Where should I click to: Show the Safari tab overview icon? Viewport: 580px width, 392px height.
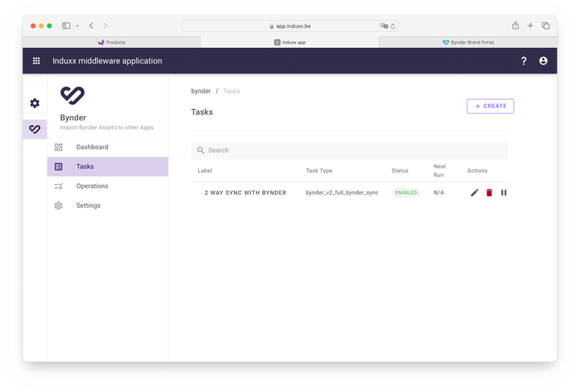(x=546, y=26)
